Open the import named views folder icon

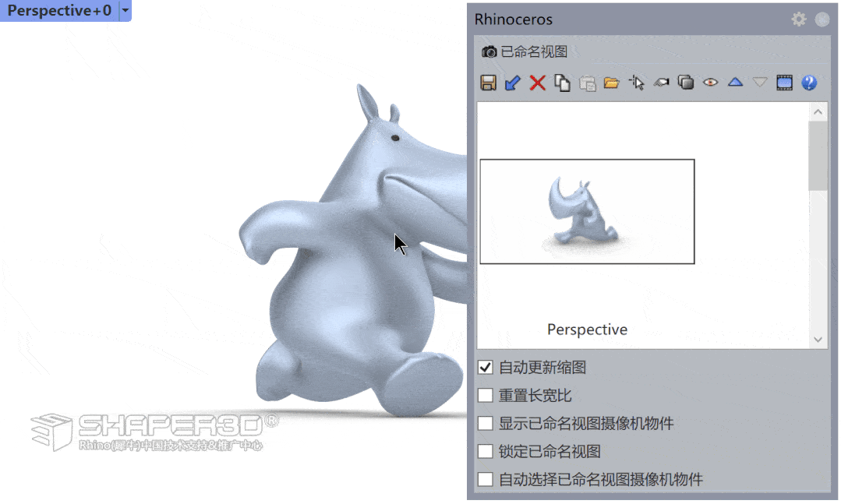coord(613,83)
